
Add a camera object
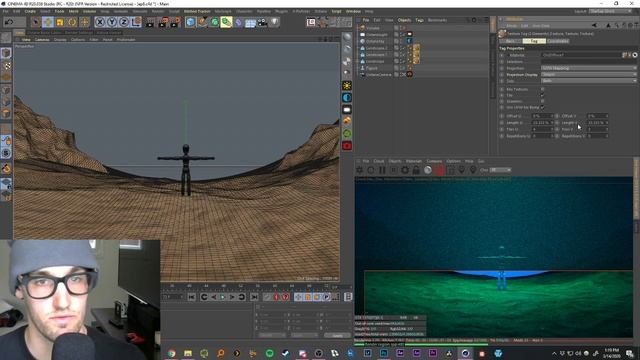[262, 22]
